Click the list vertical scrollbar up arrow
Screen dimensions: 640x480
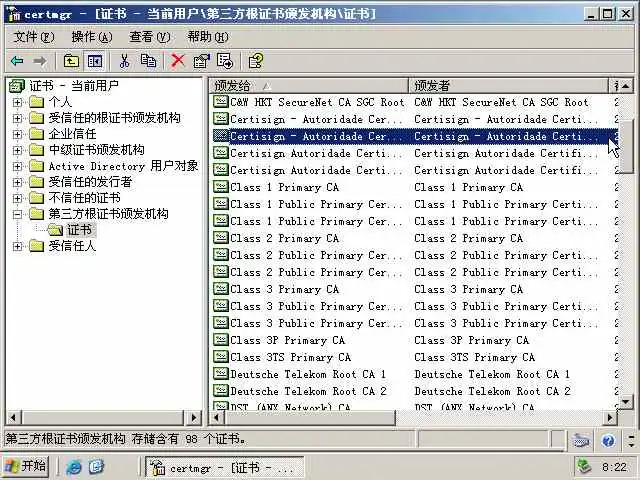[x=626, y=86]
